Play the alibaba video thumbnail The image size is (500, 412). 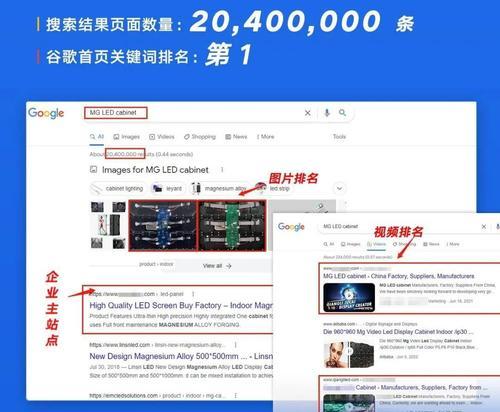[349, 354]
